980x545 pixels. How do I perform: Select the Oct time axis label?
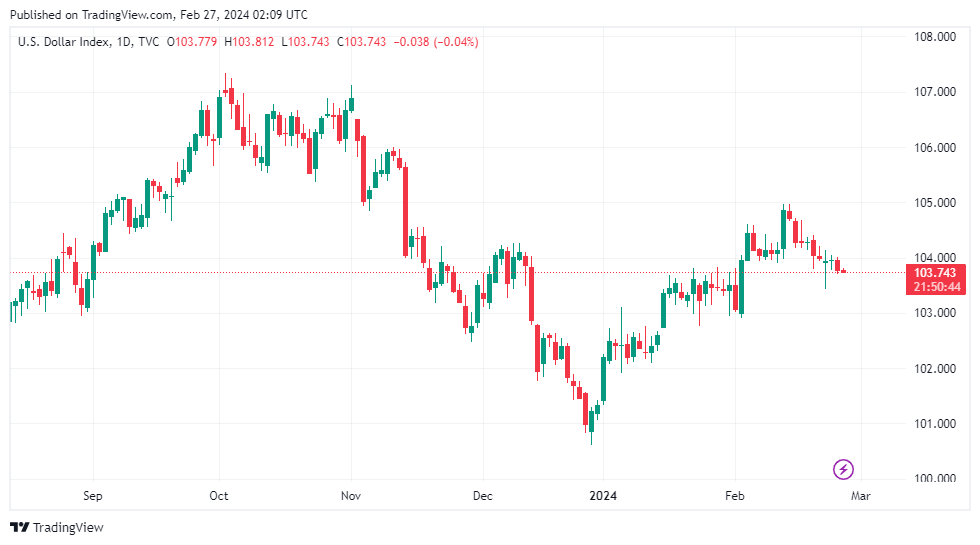(x=219, y=496)
